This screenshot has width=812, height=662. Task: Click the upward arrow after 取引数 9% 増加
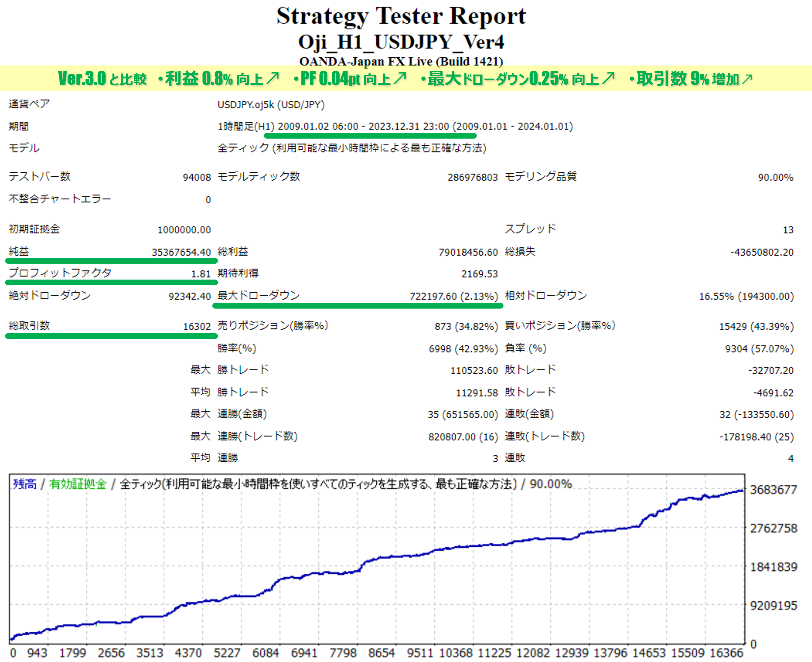747,79
